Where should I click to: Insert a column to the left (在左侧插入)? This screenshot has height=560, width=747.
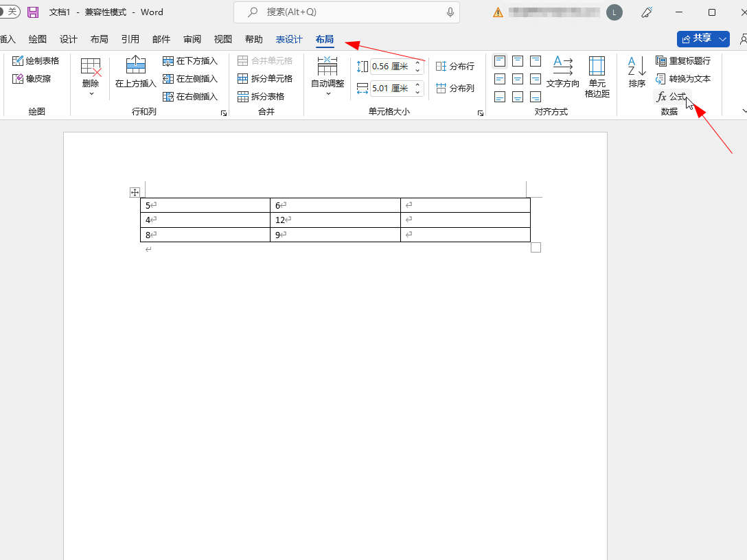click(190, 79)
